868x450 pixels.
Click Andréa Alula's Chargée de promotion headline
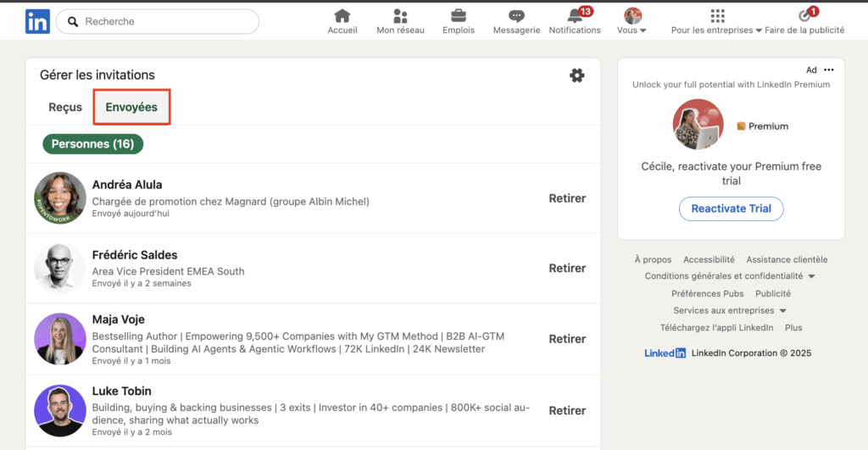click(231, 202)
